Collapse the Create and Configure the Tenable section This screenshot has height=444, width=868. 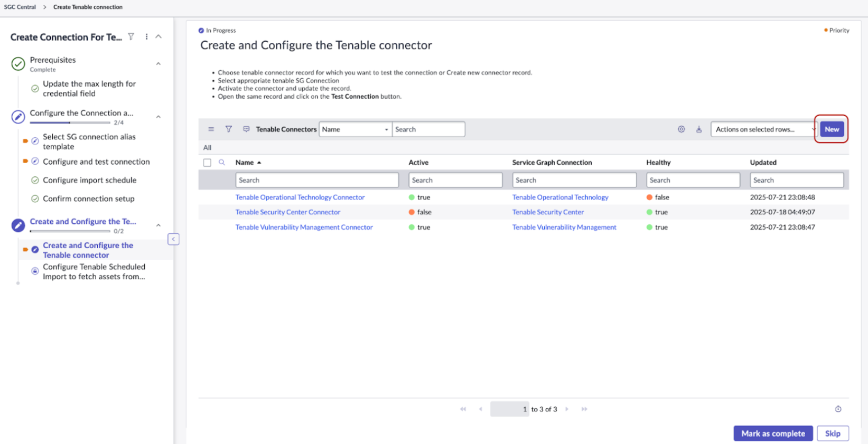click(158, 225)
